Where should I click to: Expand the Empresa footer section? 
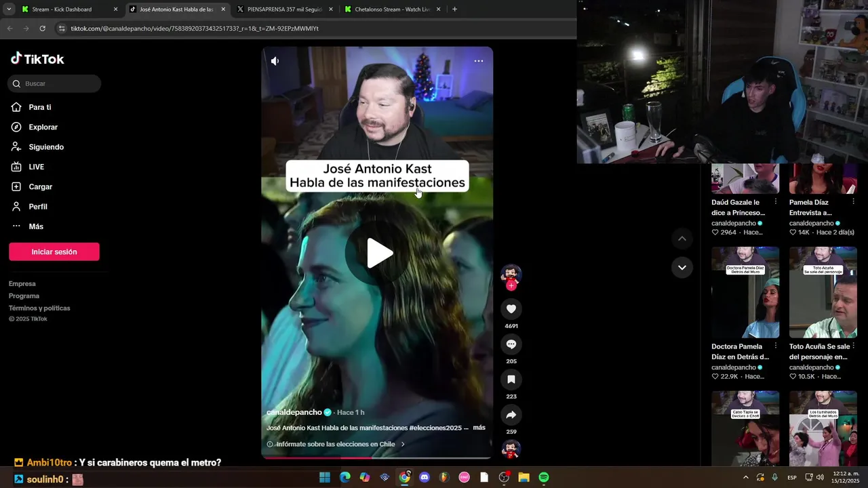coord(22,284)
